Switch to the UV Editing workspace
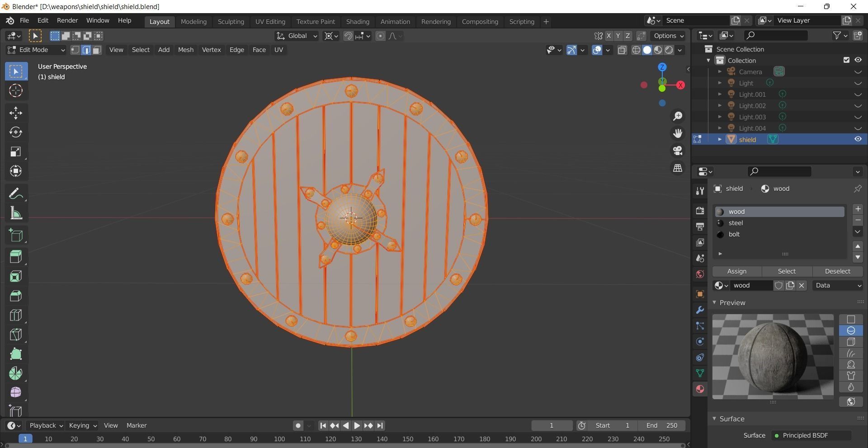868x448 pixels. coord(270,22)
